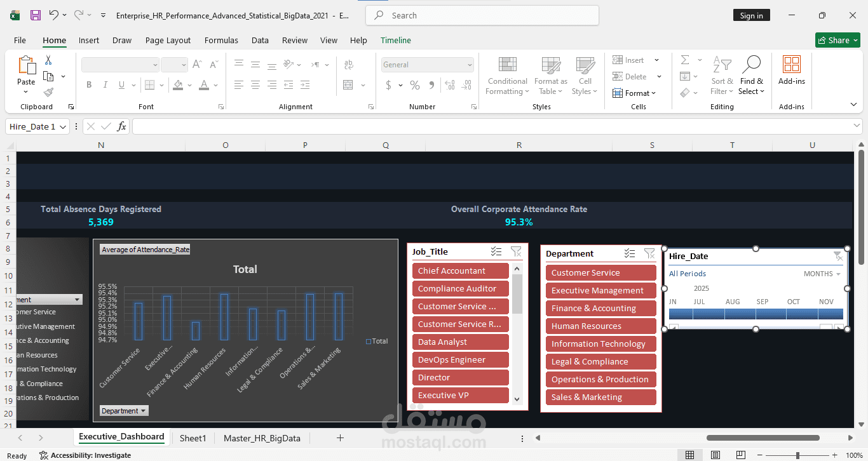
Task: Toggle Chief Accountant slicer item
Action: (x=461, y=271)
